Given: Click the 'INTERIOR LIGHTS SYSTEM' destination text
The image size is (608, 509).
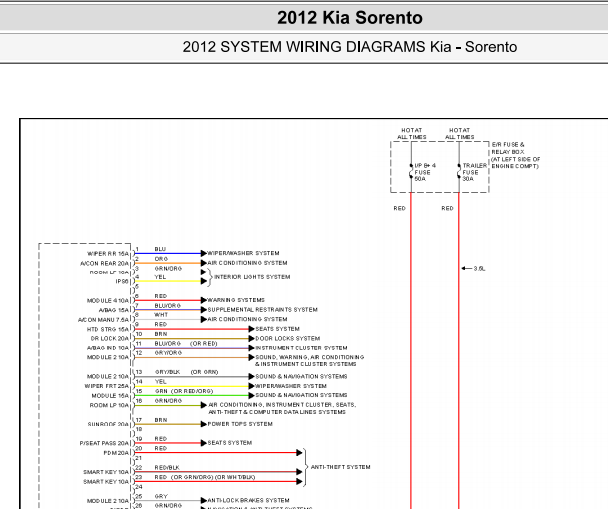Looking at the screenshot, I should 252,277.
